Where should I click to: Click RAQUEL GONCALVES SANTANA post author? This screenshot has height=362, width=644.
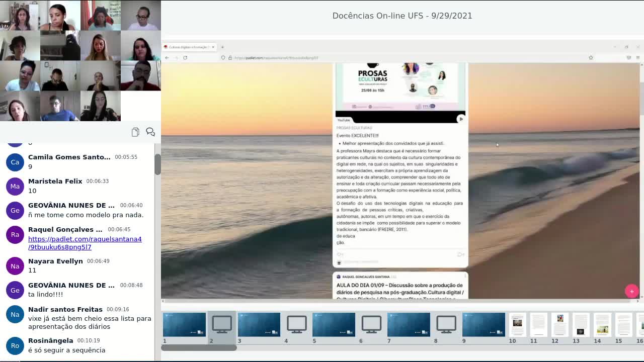366,277
